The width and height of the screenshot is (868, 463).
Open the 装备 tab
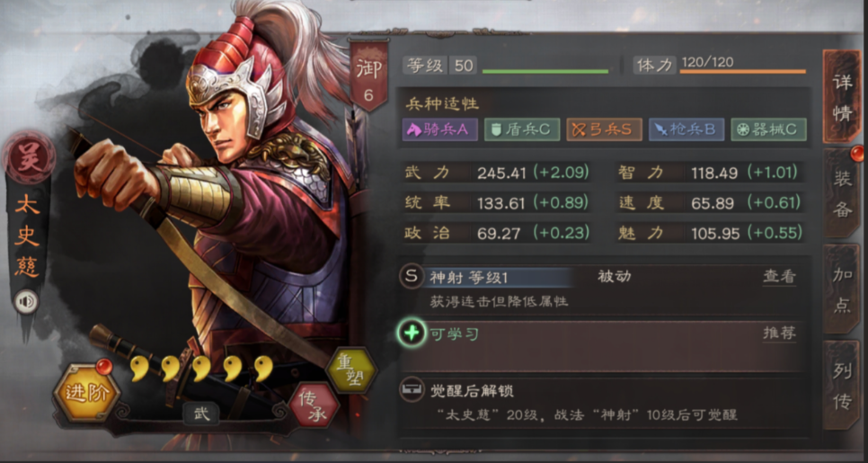[843, 194]
